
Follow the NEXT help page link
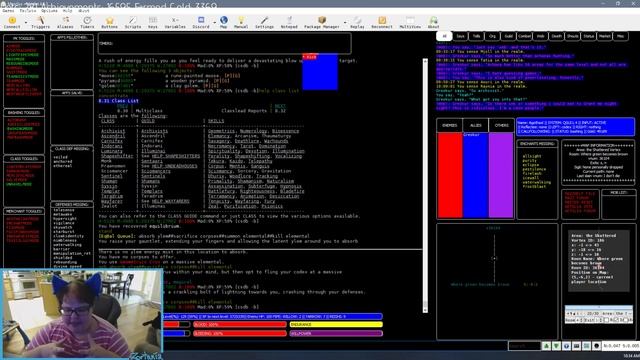(280, 106)
